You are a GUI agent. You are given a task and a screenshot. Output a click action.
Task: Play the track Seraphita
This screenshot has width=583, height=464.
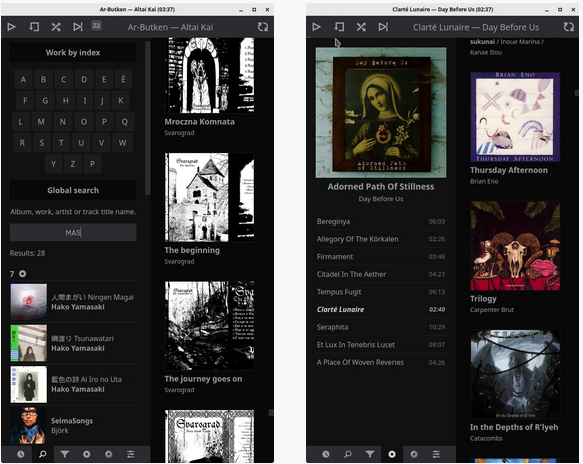tap(381, 327)
